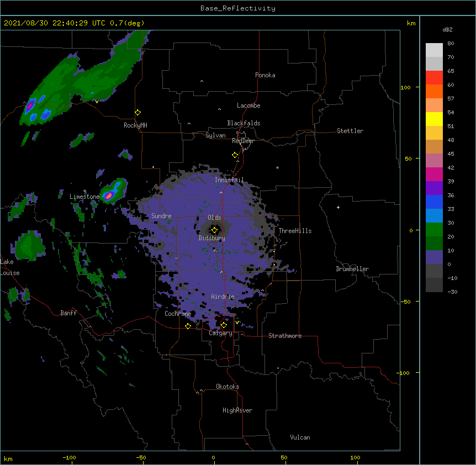Image resolution: width=476 pixels, height=465 pixels.
Task: Click the yellow diamond marker at Calgary
Action: [x=224, y=325]
